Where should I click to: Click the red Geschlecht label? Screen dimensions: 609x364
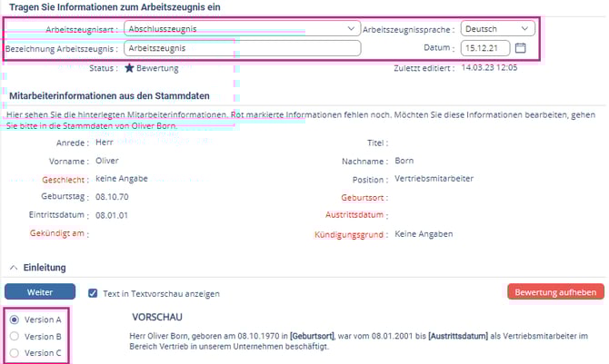pos(64,180)
